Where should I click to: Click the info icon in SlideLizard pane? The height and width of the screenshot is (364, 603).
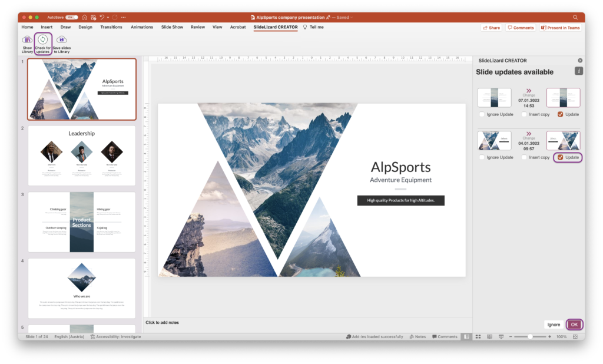(579, 71)
